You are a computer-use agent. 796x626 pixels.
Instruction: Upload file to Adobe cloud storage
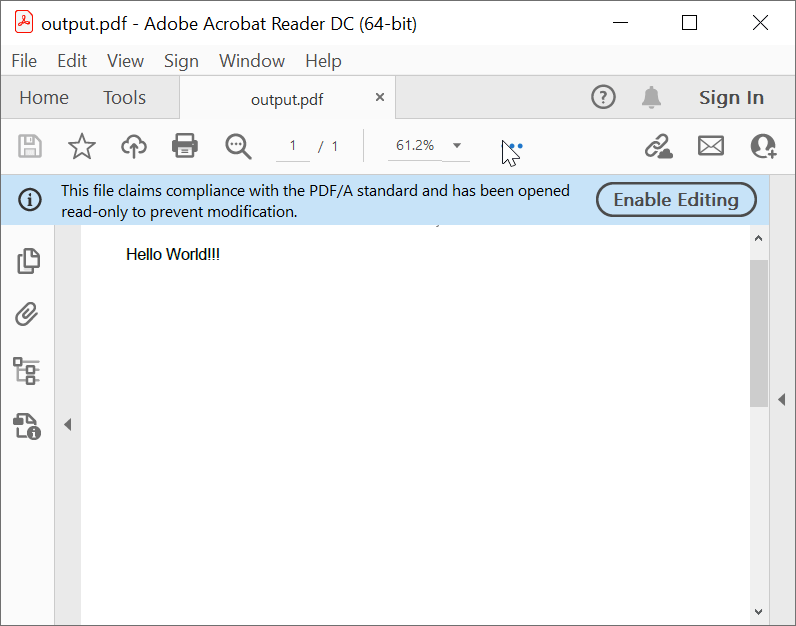(134, 146)
